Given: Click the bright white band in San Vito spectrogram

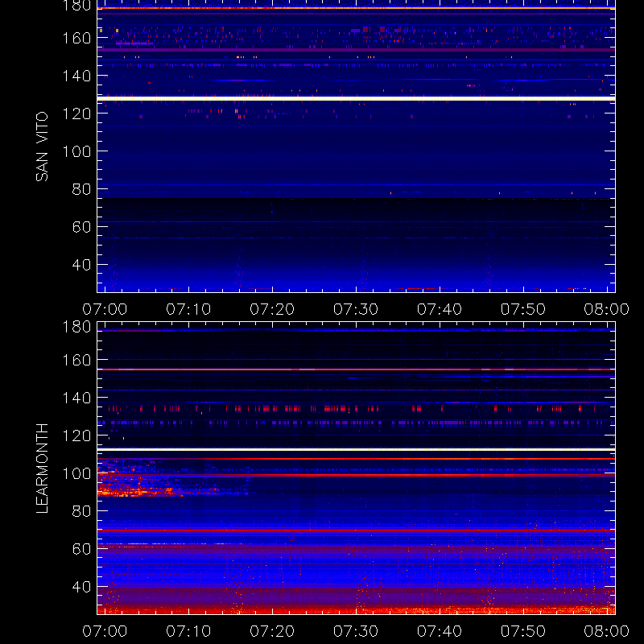Looking at the screenshot, I should 356,98.
